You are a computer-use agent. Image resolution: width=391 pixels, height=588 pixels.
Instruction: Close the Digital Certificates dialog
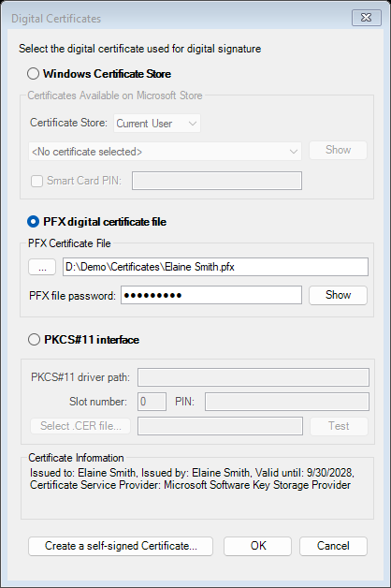point(367,18)
